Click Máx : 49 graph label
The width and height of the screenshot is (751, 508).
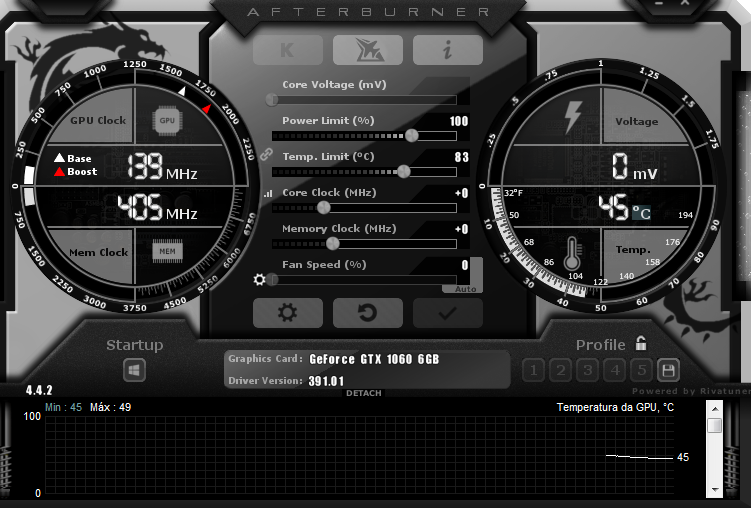[111, 407]
